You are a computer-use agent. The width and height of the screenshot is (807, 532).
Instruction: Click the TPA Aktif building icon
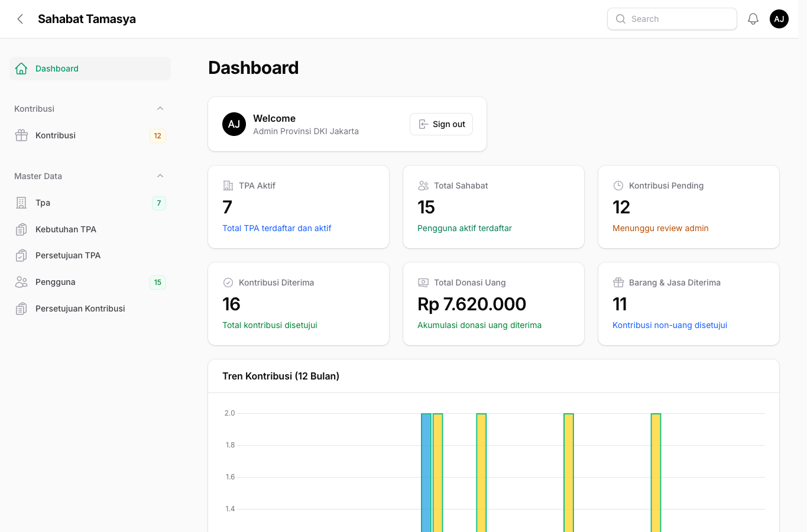click(228, 186)
